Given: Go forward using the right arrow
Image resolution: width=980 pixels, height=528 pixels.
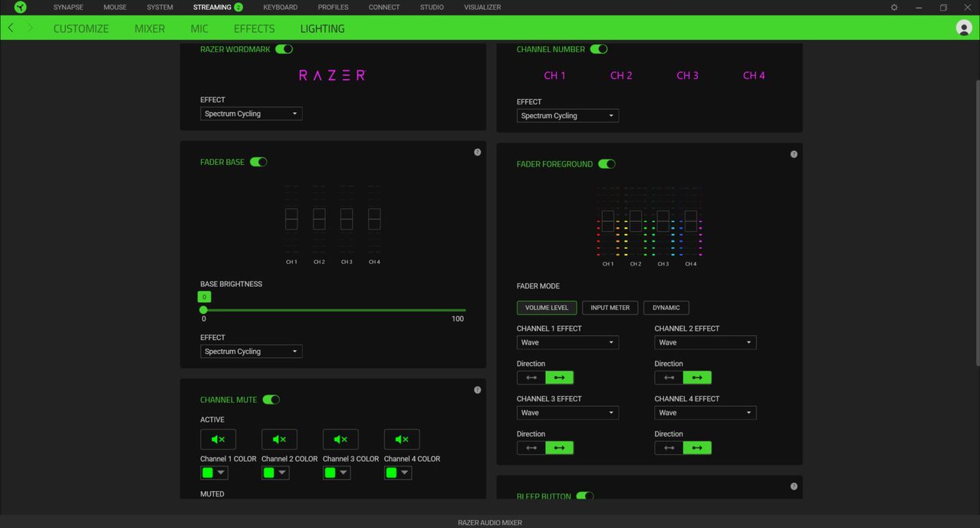Looking at the screenshot, I should click(31, 28).
